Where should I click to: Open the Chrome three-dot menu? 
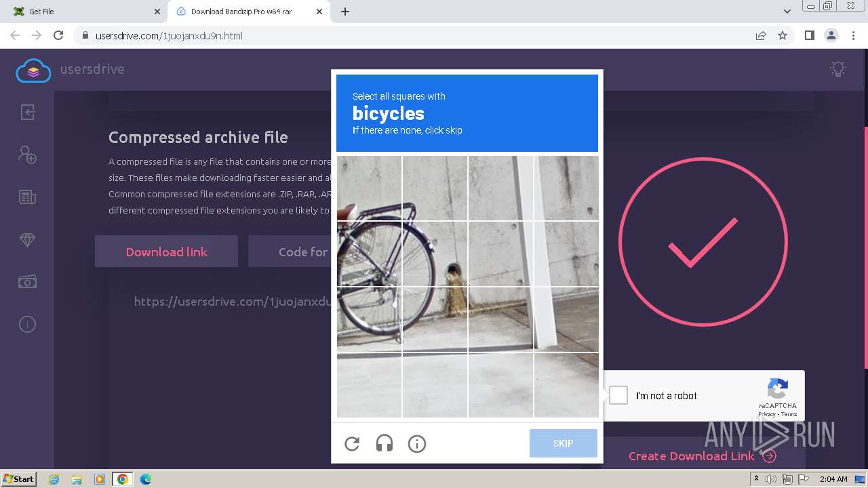(852, 35)
